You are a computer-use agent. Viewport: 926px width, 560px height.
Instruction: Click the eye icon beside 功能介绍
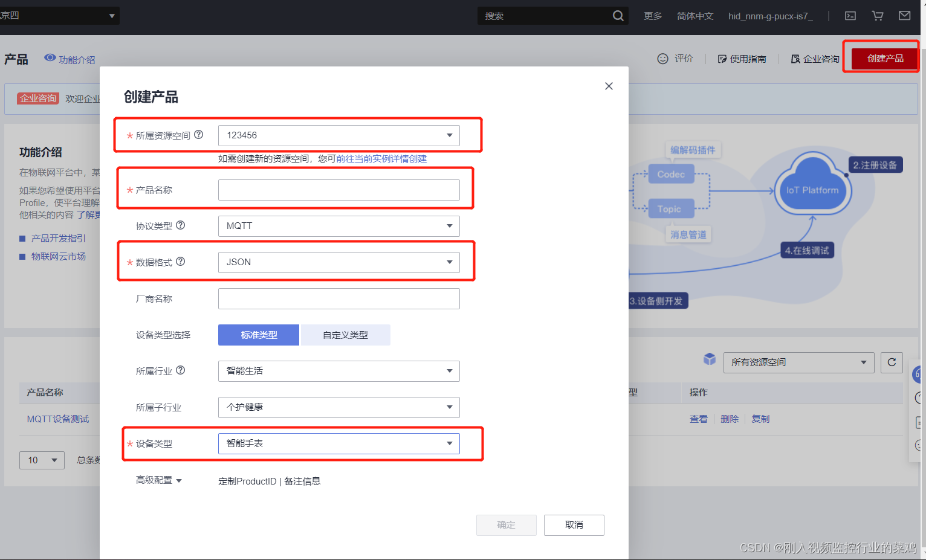50,58
